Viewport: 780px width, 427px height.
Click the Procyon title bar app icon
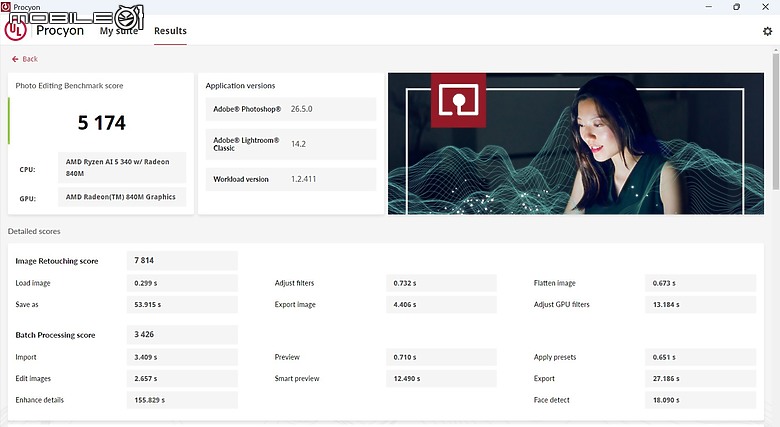click(x=5, y=7)
